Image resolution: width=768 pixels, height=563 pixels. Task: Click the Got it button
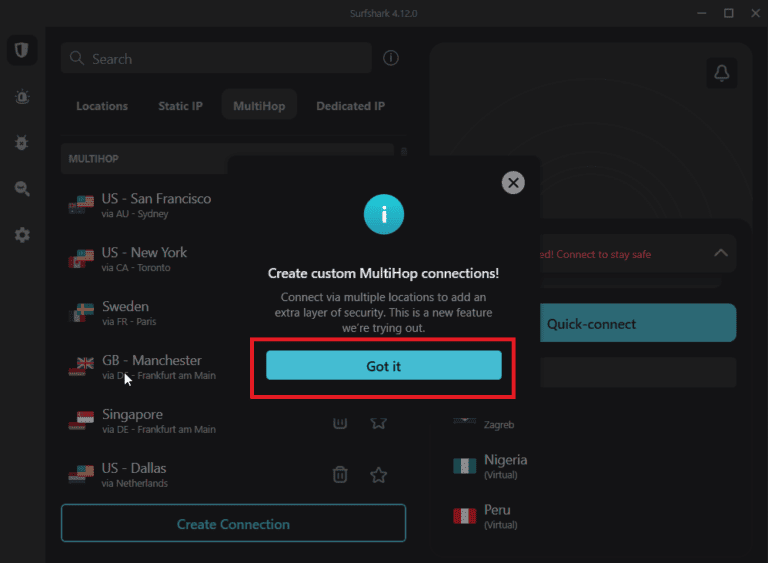[x=383, y=366]
